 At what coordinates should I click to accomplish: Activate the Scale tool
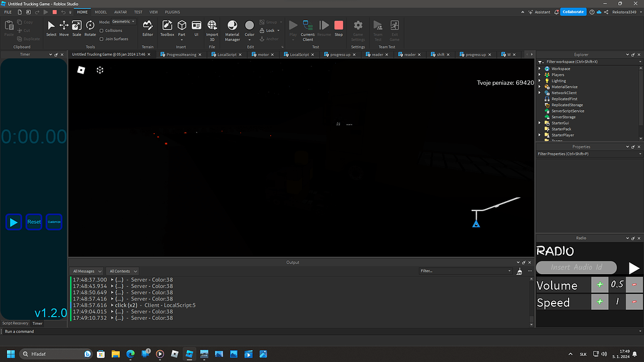77,28
